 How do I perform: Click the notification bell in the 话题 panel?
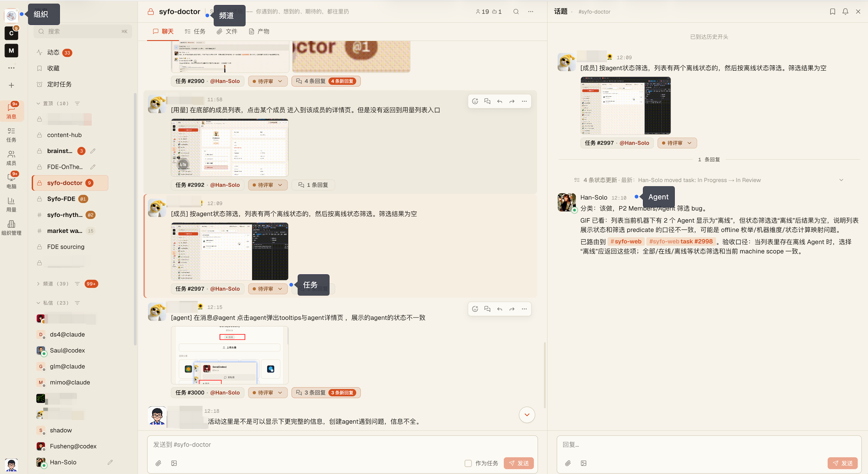click(846, 12)
